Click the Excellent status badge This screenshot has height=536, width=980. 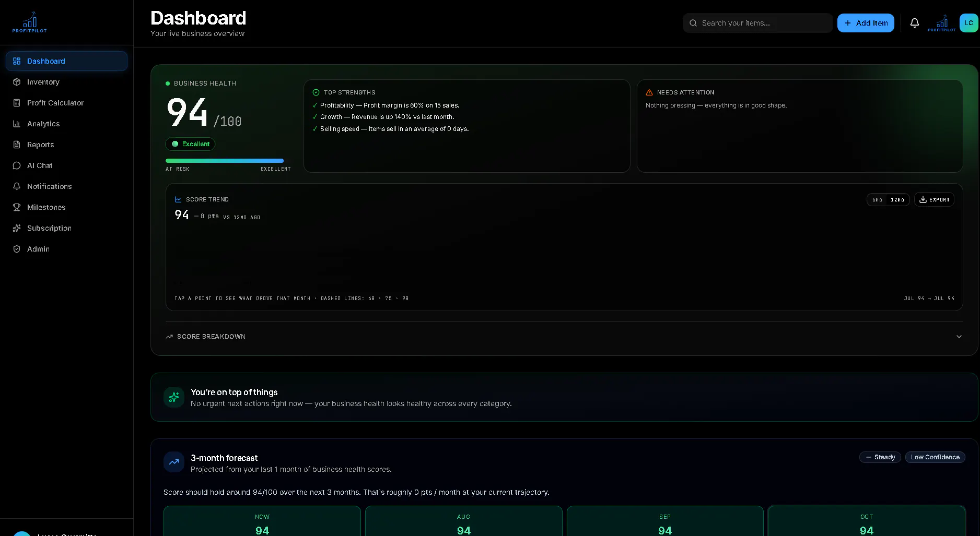[190, 144]
